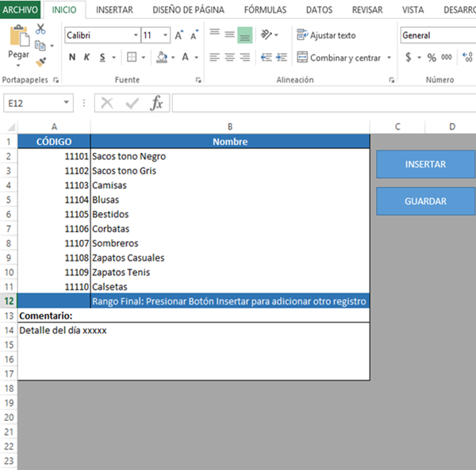
Task: Toggle italic (K) formatting
Action: [x=86, y=58]
